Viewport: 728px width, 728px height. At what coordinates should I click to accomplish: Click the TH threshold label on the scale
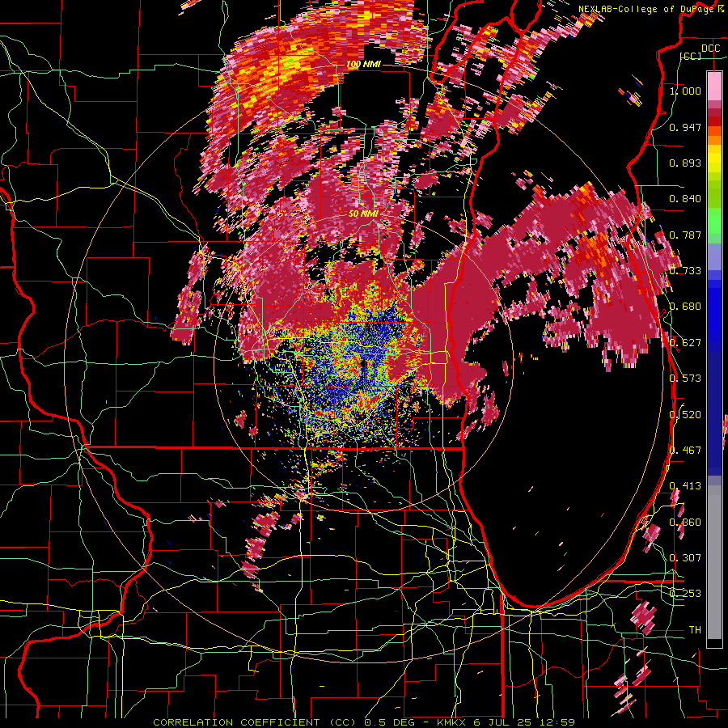tap(695, 630)
